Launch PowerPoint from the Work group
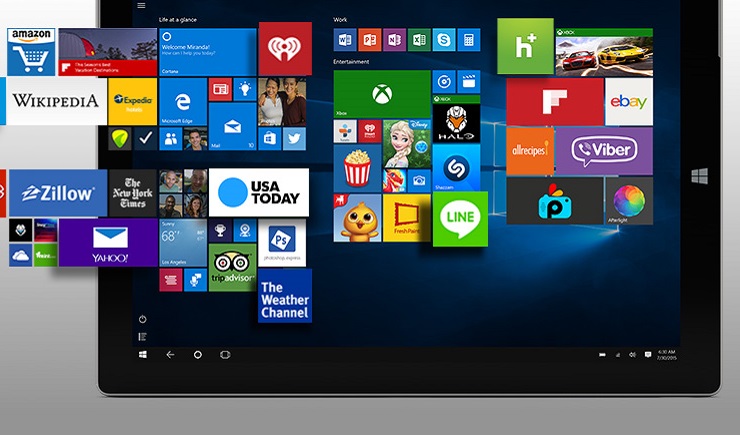Viewport: 740px width, 435px height. click(370, 40)
